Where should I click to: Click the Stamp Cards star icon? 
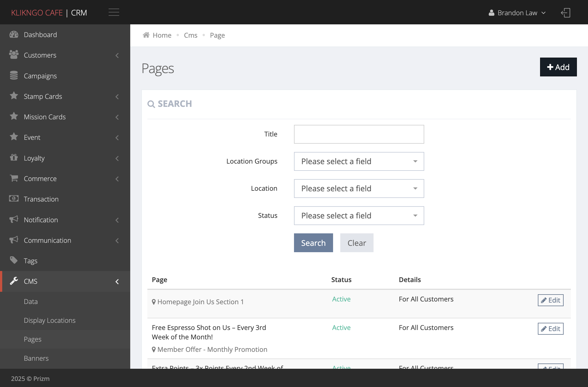14,96
